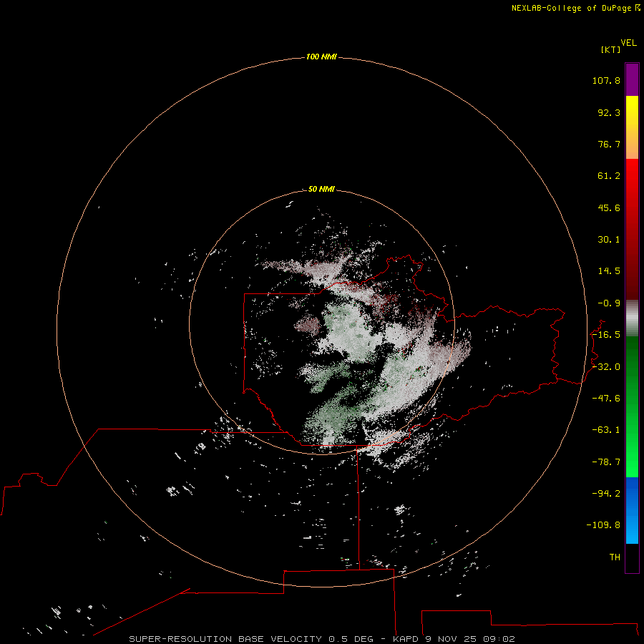Click the -109.8 legend value

tap(604, 525)
